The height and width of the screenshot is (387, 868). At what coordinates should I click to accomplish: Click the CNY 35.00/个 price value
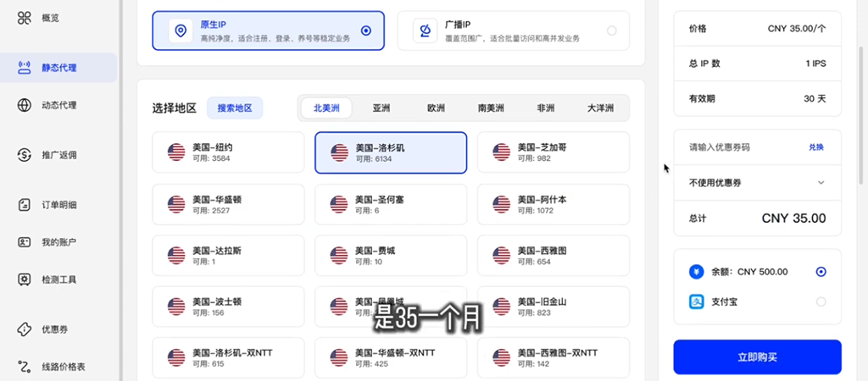(797, 29)
